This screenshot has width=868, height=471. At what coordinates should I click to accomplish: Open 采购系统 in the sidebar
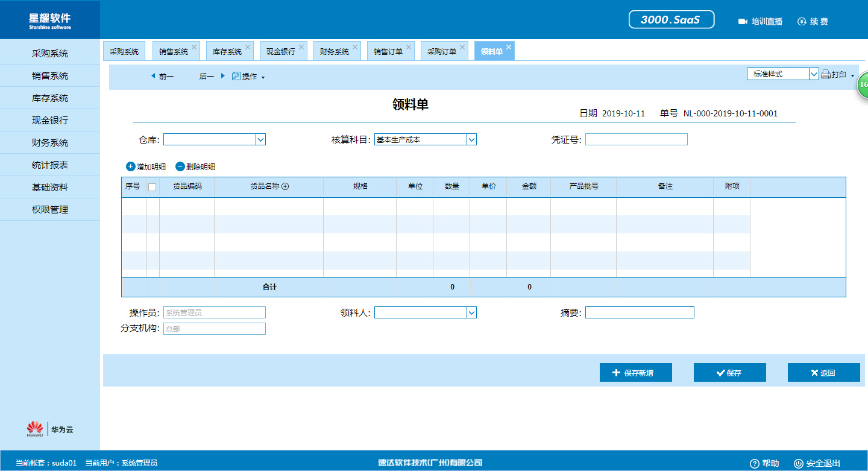(50, 53)
